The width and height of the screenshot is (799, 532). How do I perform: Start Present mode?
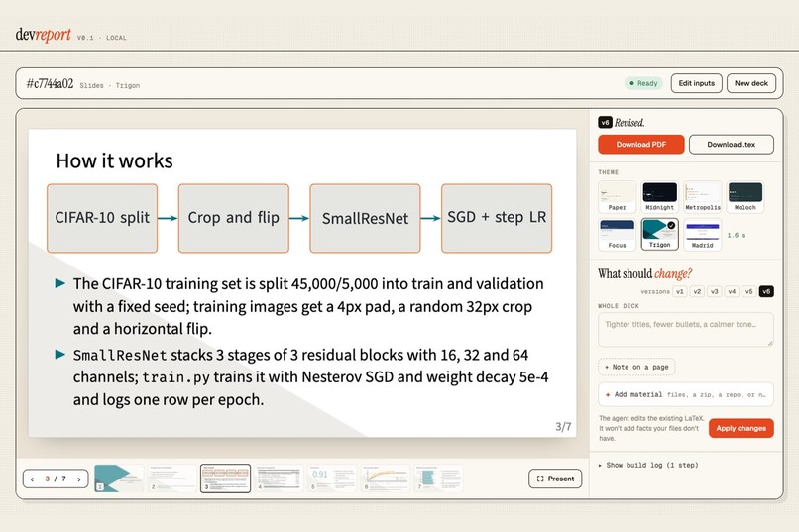point(555,479)
